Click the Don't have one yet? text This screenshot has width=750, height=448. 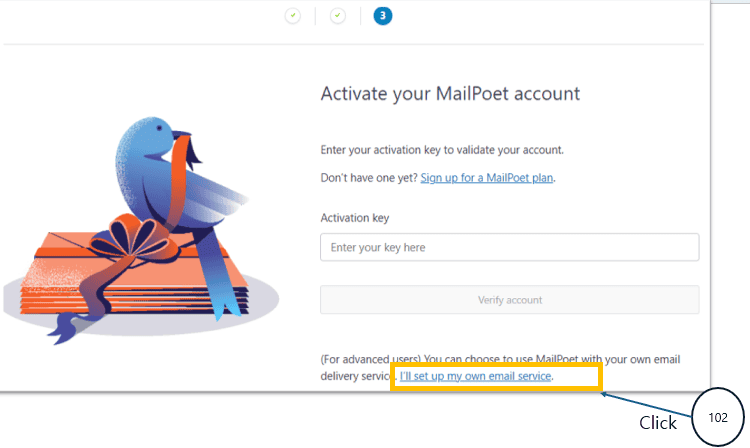[368, 178]
